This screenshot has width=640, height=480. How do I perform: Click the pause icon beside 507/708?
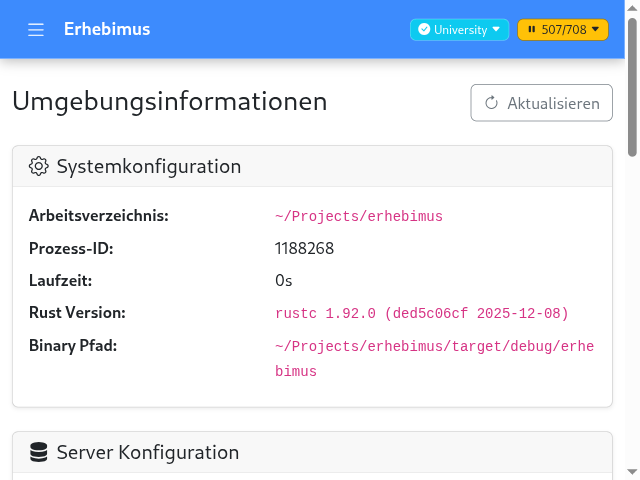click(531, 30)
